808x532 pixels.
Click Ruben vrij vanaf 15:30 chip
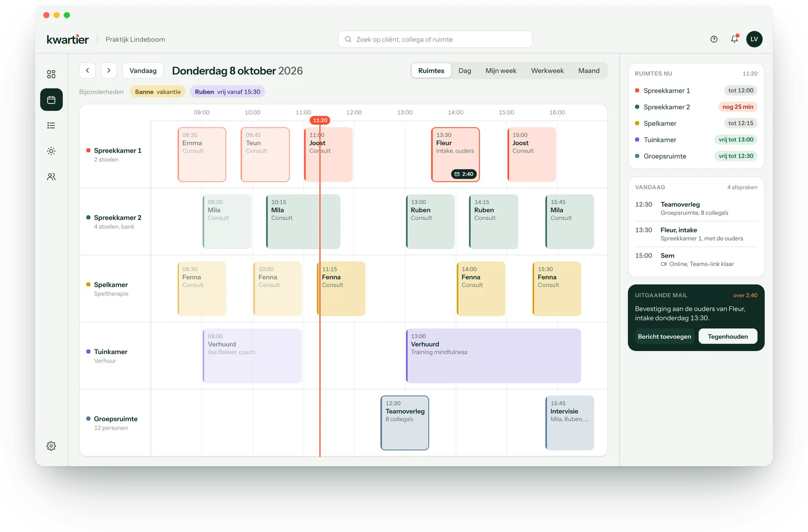[x=227, y=92]
